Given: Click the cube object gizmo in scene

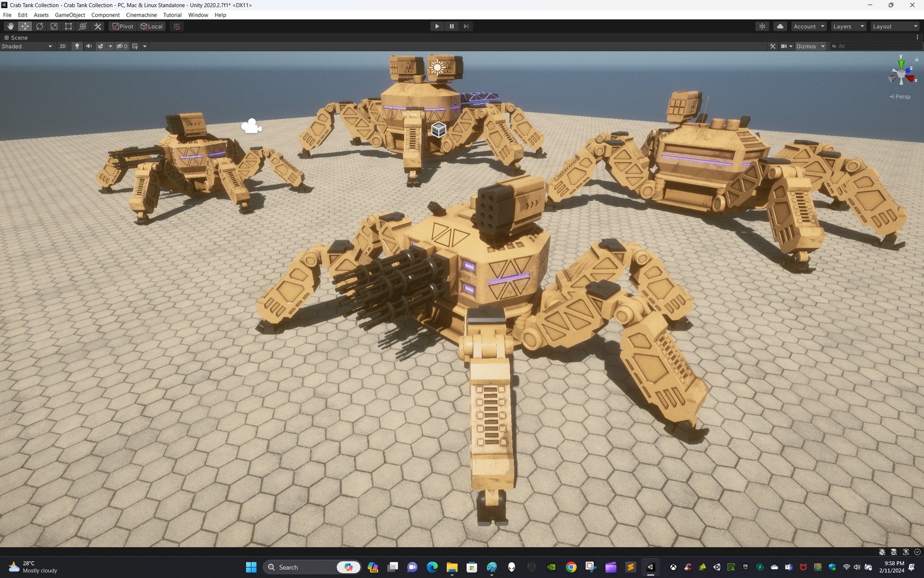Looking at the screenshot, I should tap(438, 130).
